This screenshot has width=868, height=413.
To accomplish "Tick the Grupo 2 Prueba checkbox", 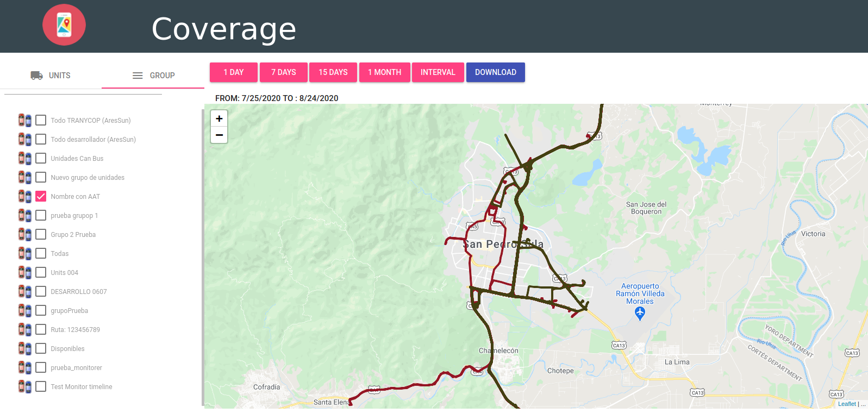I will [41, 234].
